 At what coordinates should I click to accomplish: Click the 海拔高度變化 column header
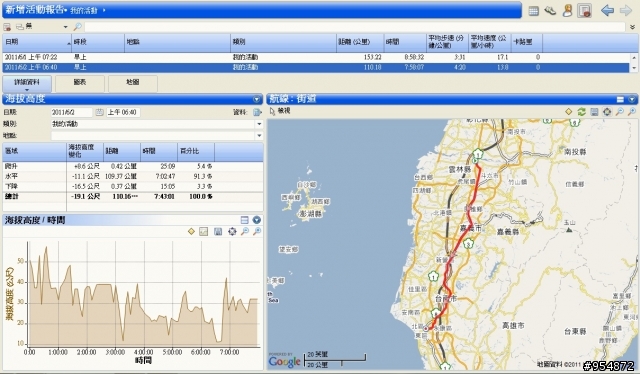point(84,151)
